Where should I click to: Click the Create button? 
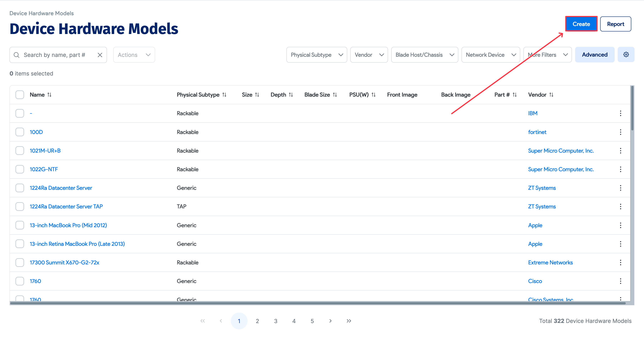click(x=581, y=24)
